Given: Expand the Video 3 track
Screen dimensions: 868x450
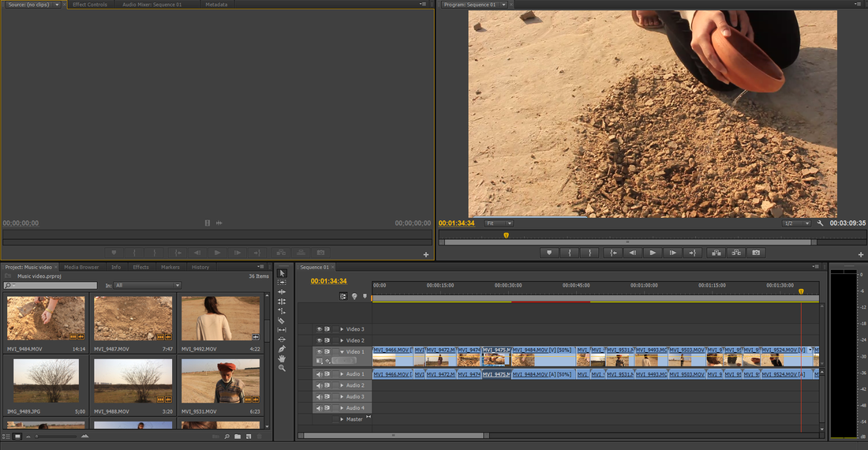Looking at the screenshot, I should coord(342,329).
